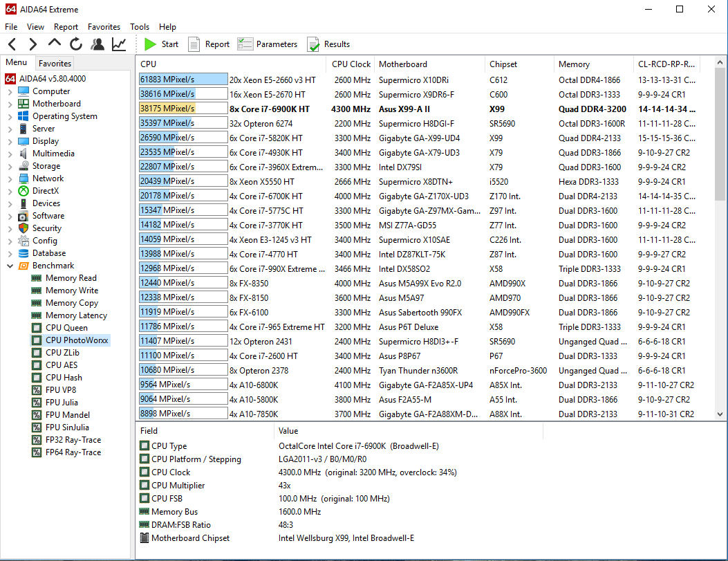
Task: Click the AIDA64 v5.80.4000 root icon
Action: pyautogui.click(x=10, y=78)
